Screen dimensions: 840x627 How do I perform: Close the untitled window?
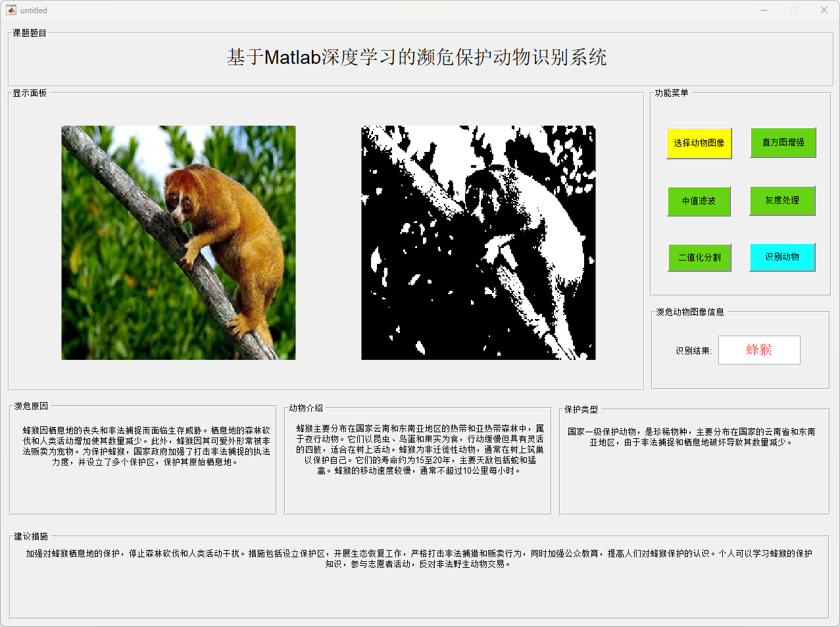pyautogui.click(x=824, y=10)
